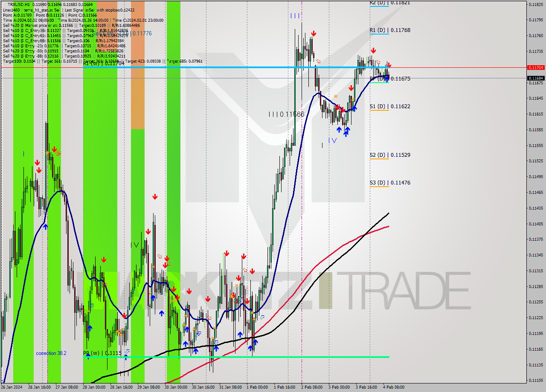Click the 28 Jan 00:00 time axis label
Screen dimensions: 546x392
(x=95, y=387)
